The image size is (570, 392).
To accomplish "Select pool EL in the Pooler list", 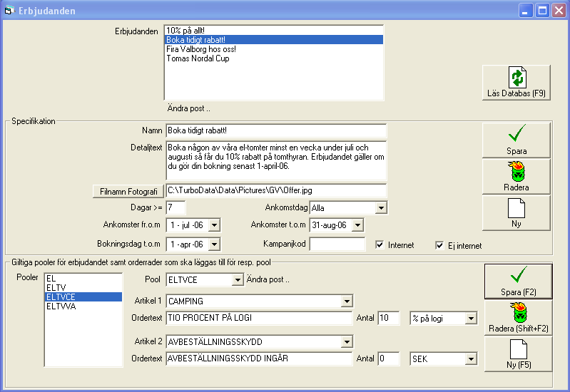I will point(83,278).
